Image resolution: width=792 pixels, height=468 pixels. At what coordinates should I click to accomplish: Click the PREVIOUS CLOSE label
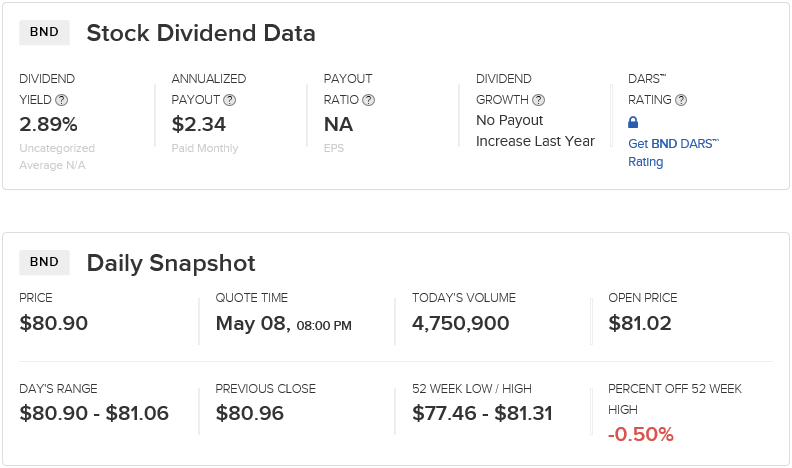266,389
